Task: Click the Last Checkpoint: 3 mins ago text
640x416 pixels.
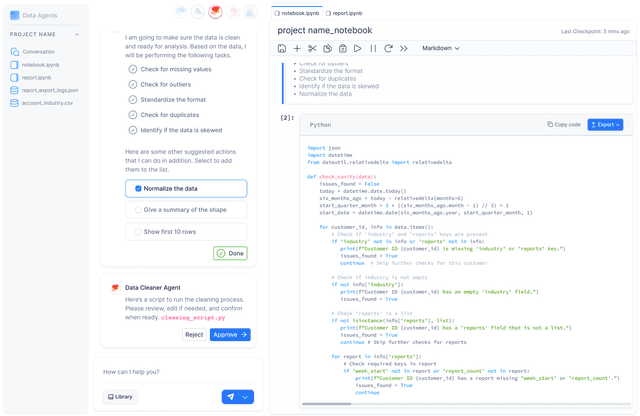Action: click(595, 31)
